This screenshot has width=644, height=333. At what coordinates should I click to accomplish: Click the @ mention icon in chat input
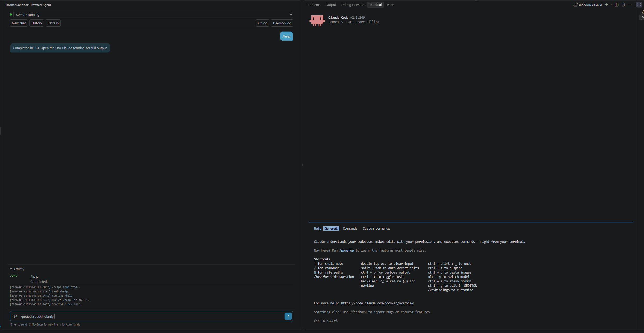pos(15,316)
